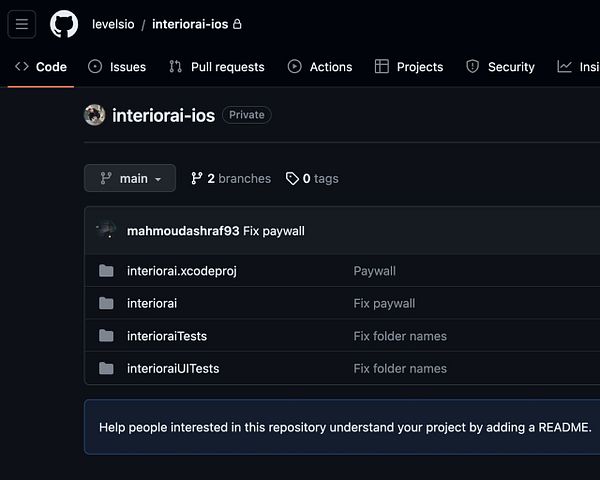Open the Projects tab
Viewport: 600px width, 480px height.
tap(409, 67)
